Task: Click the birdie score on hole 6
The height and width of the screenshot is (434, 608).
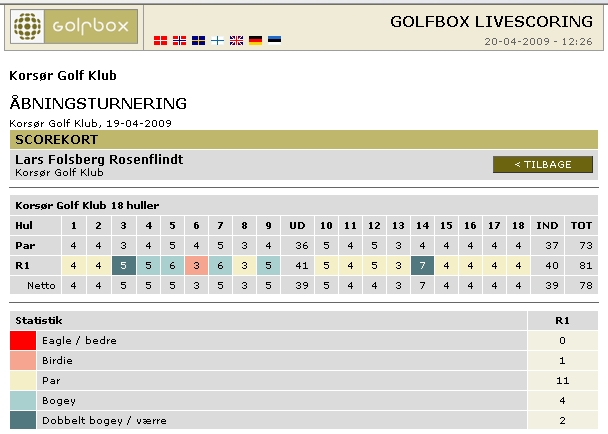Action: coord(196,266)
